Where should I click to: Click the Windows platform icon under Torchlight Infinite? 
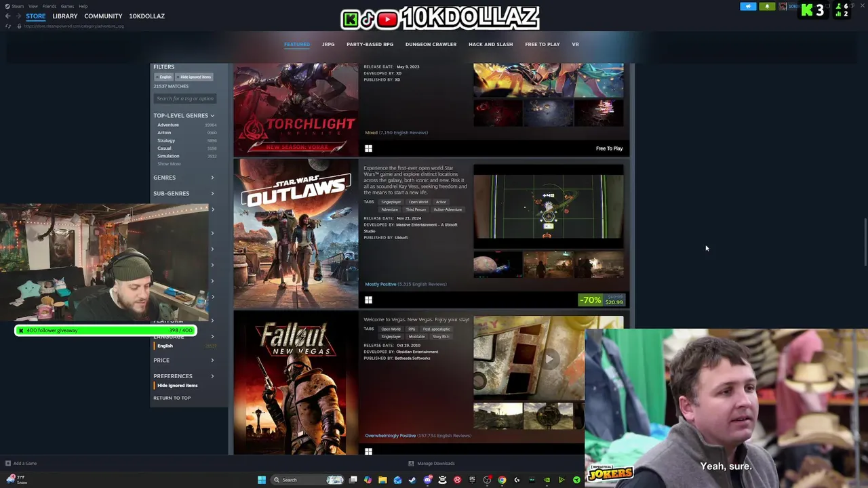tap(368, 148)
